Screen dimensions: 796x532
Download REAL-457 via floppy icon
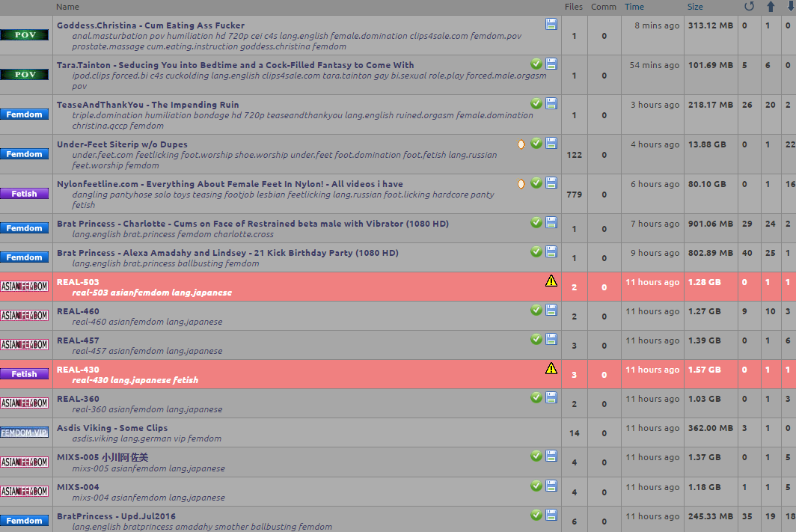[x=551, y=339]
